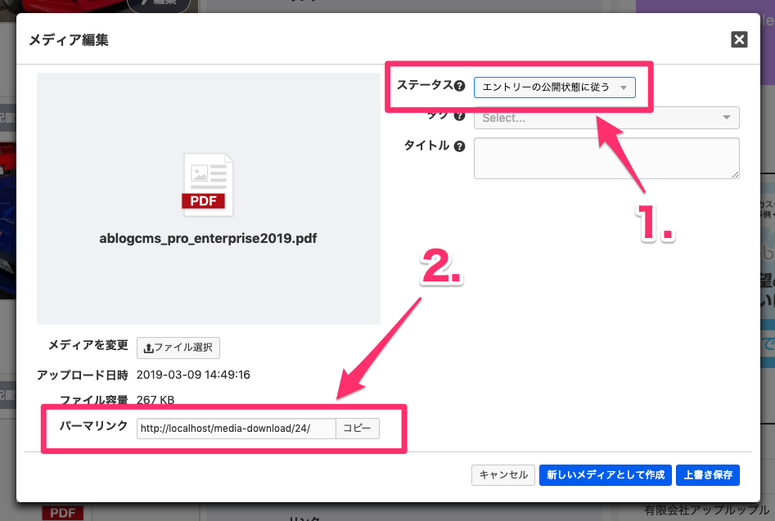This screenshot has height=521, width=775.
Task: Click the タイトル textarea resize handle
Action: coord(735,175)
